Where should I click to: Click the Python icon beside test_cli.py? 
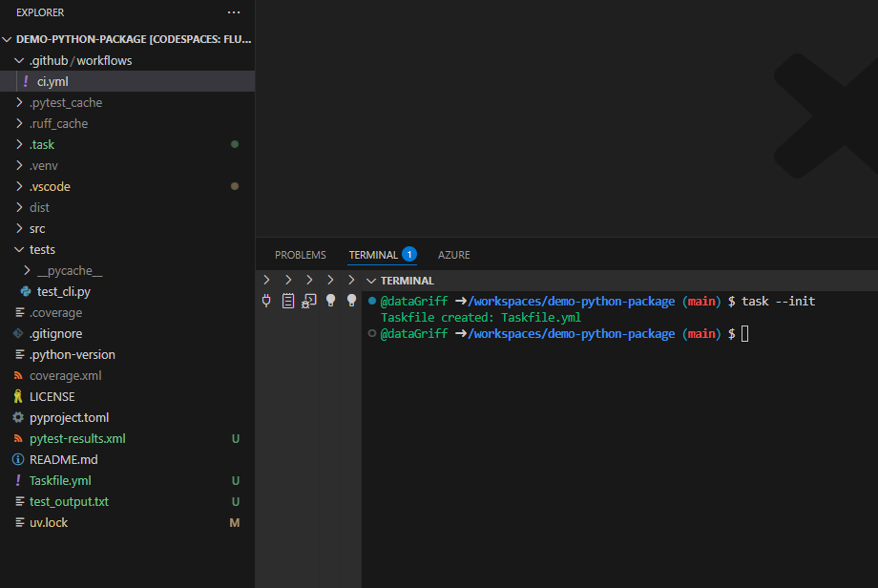point(26,291)
